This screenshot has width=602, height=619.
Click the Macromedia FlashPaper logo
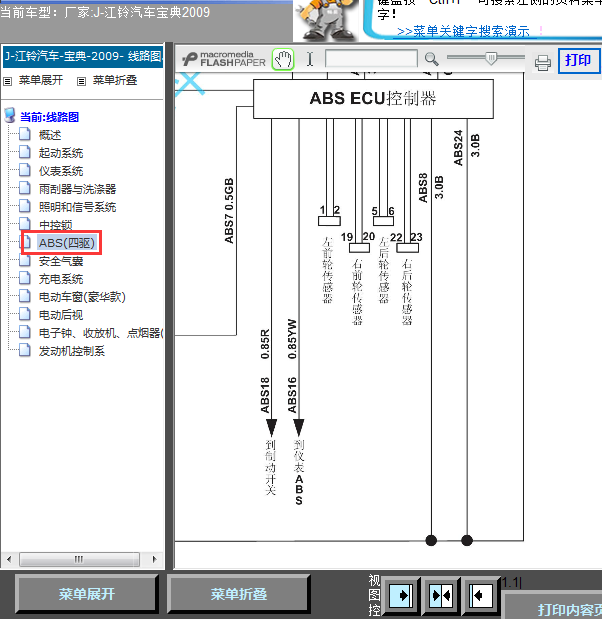223,59
